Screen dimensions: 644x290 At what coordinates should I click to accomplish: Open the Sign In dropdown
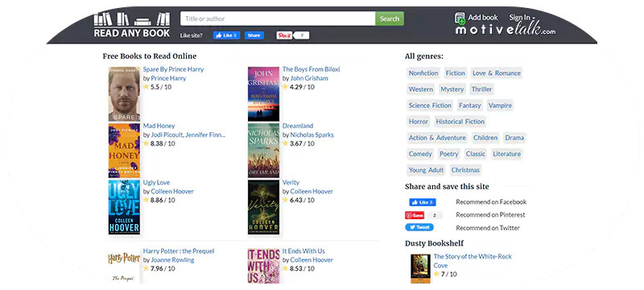[522, 17]
